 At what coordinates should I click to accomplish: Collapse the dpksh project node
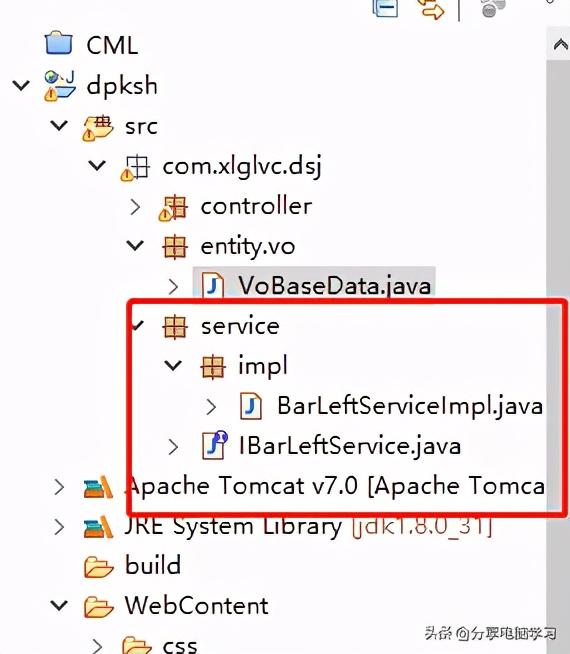click(x=21, y=86)
